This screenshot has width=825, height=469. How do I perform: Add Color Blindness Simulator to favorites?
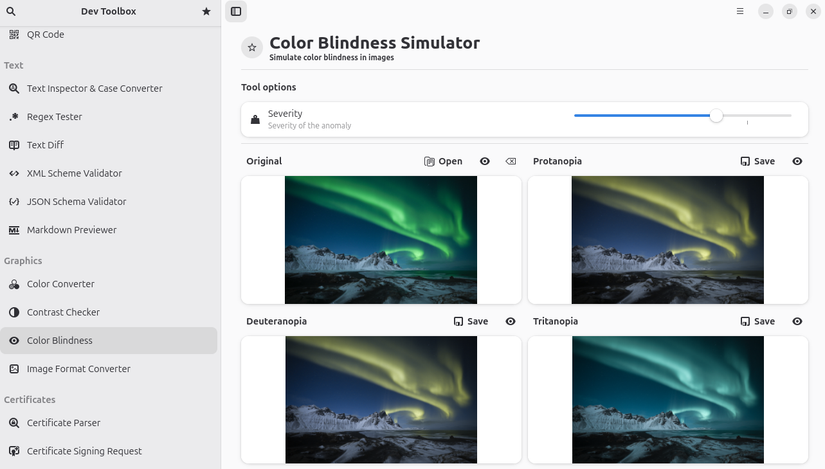point(252,47)
